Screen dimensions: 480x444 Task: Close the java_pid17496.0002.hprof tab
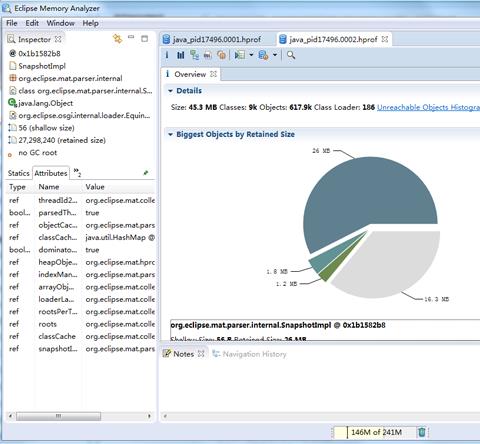[385, 39]
